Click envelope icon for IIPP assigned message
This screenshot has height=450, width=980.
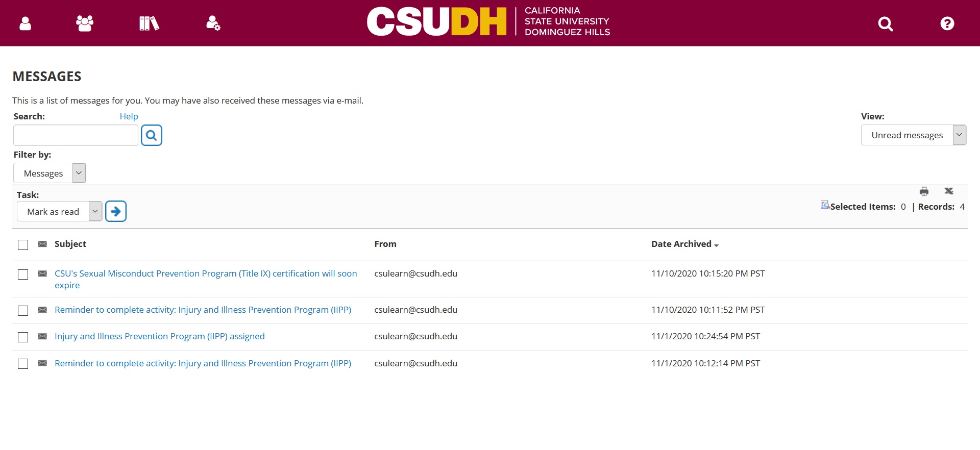[42, 336]
